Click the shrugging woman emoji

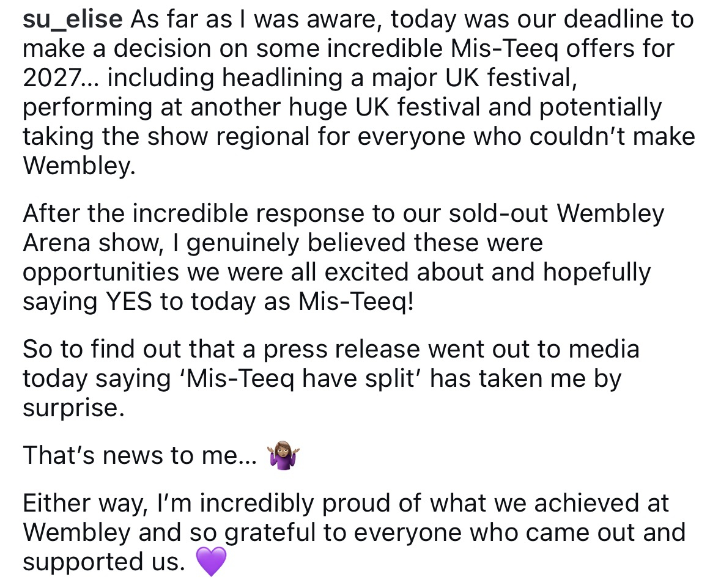coord(284,455)
